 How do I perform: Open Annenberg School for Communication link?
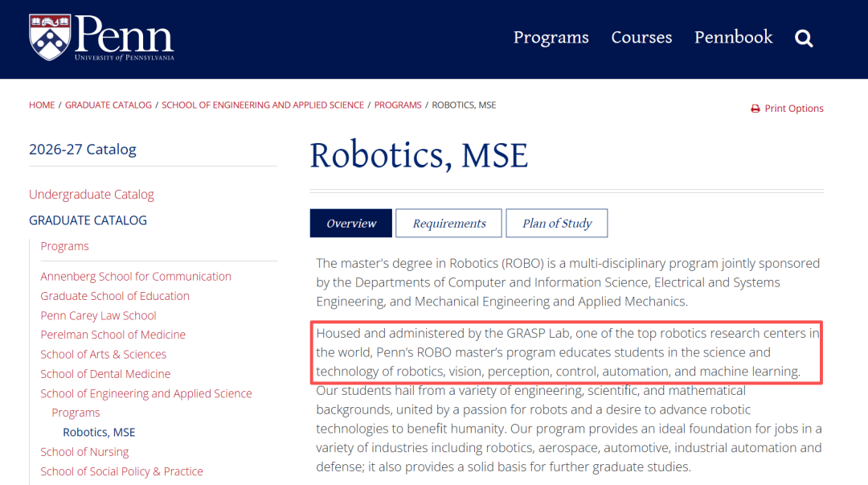pos(136,276)
